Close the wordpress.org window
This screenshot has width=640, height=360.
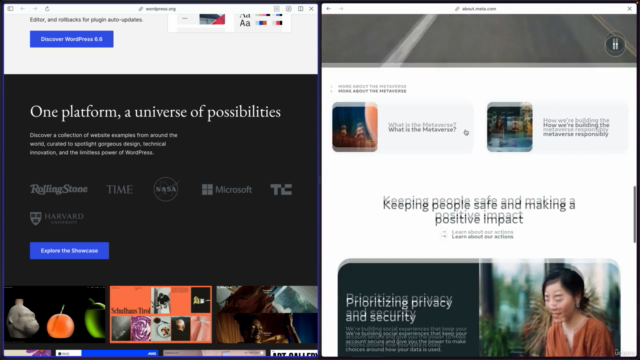[x=311, y=9]
